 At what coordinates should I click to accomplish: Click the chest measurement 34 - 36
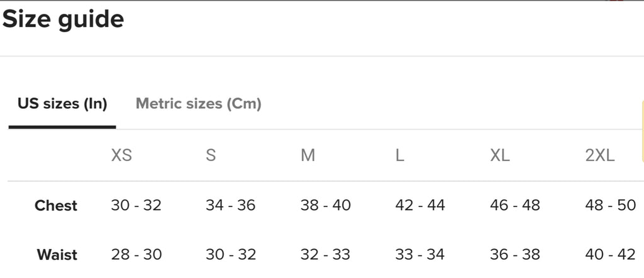click(x=230, y=206)
